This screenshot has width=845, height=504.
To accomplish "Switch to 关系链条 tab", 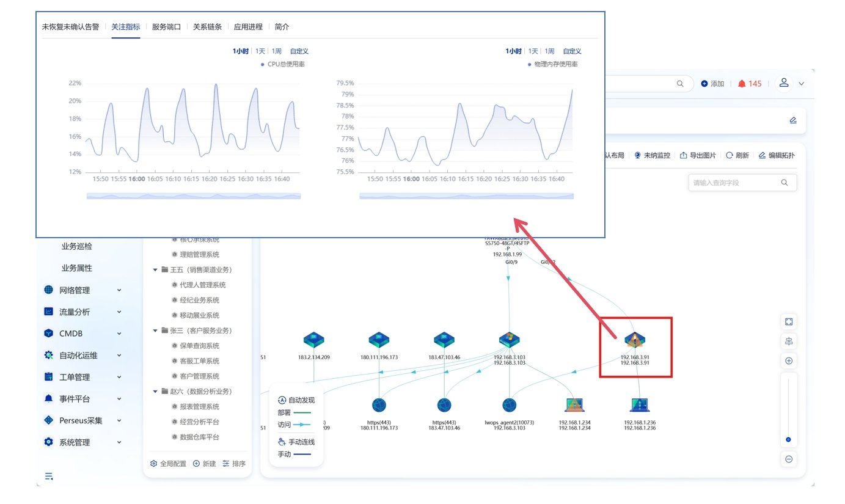I will [207, 27].
